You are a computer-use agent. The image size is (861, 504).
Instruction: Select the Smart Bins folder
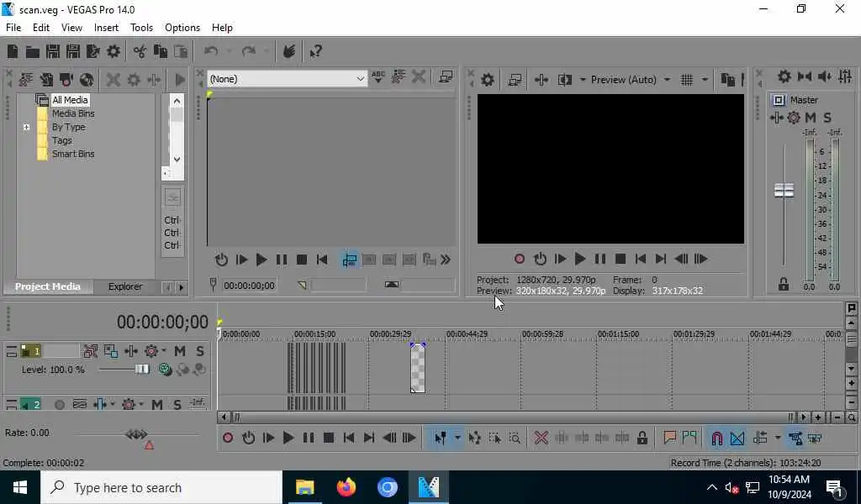pyautogui.click(x=73, y=154)
